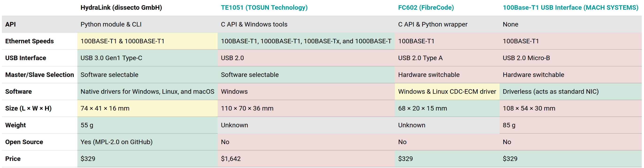Click the USB 3.0 Gen1 Type-C cell
644x168 pixels.
tap(147, 58)
